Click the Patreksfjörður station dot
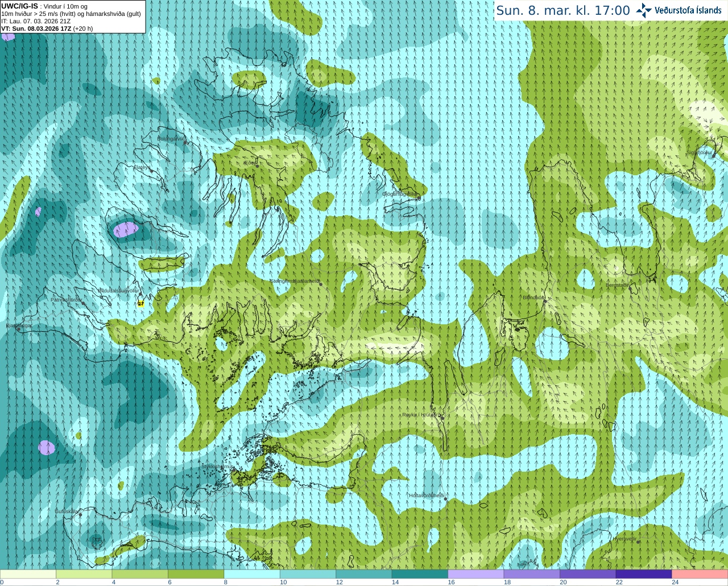The width and height of the screenshot is (728, 586). (x=83, y=303)
